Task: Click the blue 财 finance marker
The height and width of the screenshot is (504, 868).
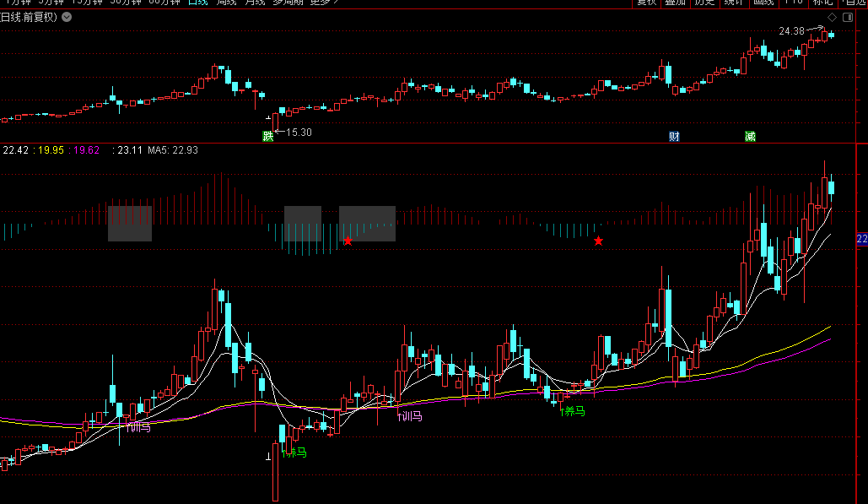Action: tap(674, 136)
